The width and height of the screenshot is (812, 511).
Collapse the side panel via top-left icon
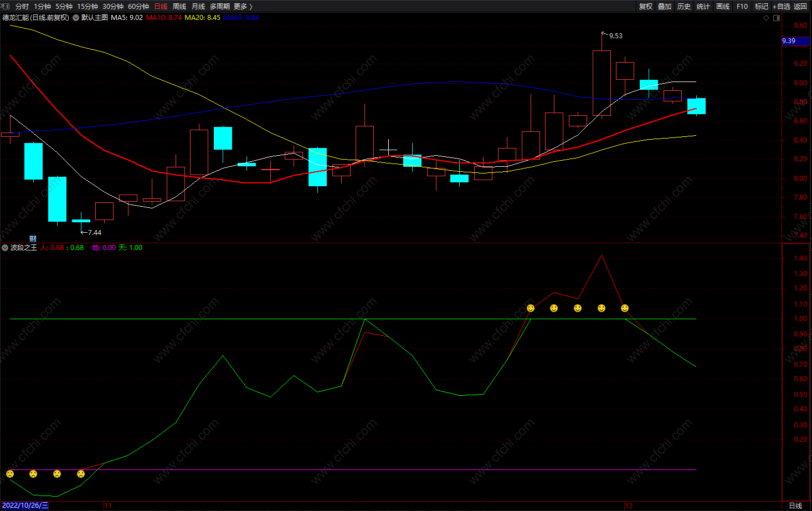tap(6, 6)
